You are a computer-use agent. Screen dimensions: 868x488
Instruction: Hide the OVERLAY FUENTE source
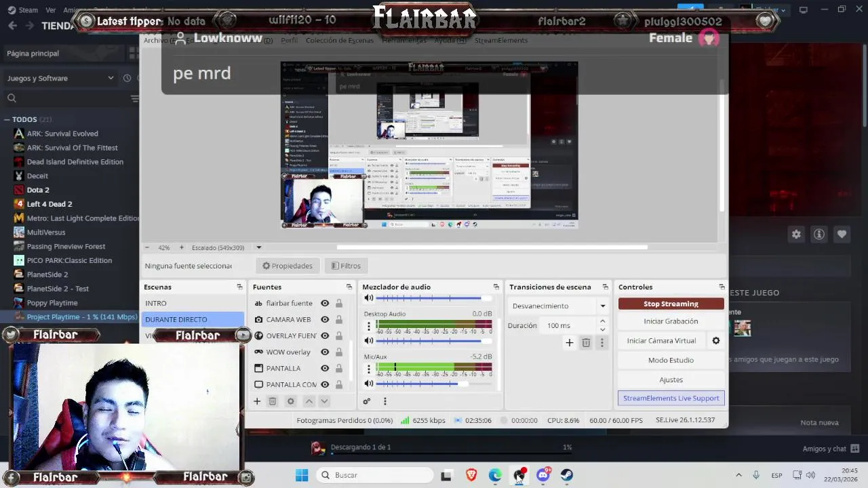(325, 336)
